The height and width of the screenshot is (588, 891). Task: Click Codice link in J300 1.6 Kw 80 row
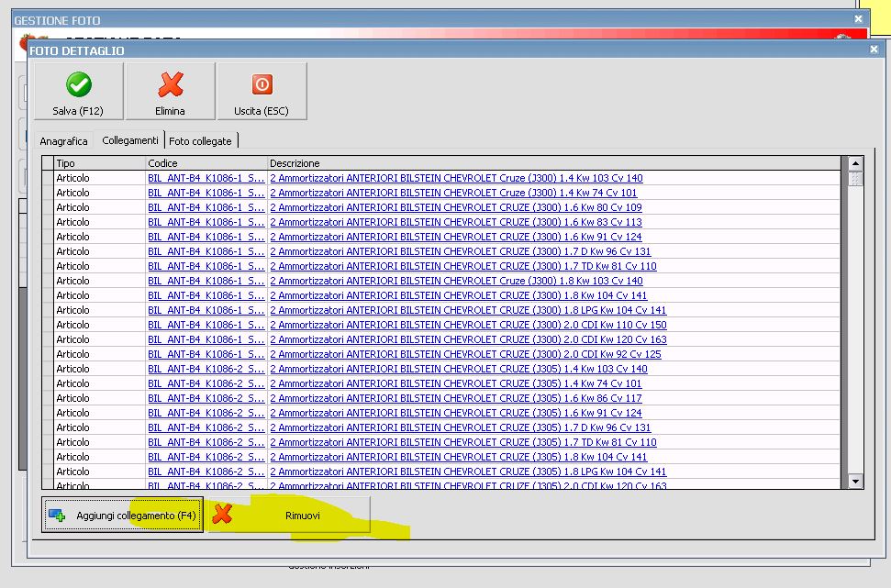click(x=206, y=207)
